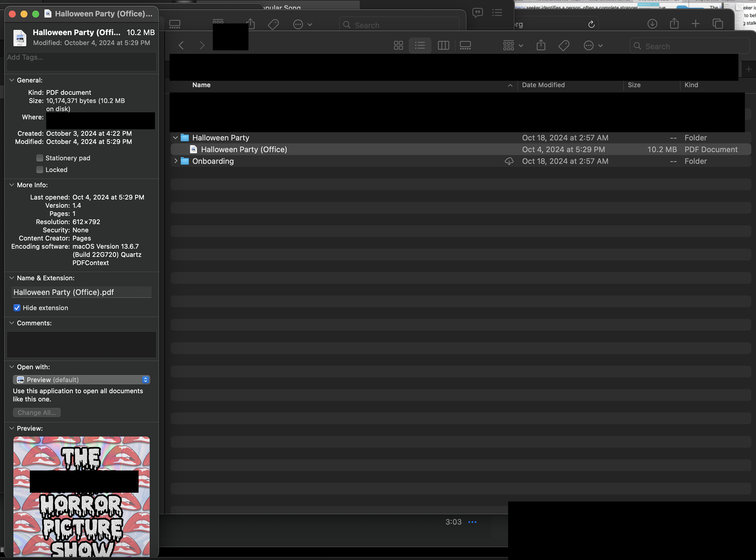Click the Edit Tags icon in Finder toolbar
The image size is (756, 560).
(564, 45)
